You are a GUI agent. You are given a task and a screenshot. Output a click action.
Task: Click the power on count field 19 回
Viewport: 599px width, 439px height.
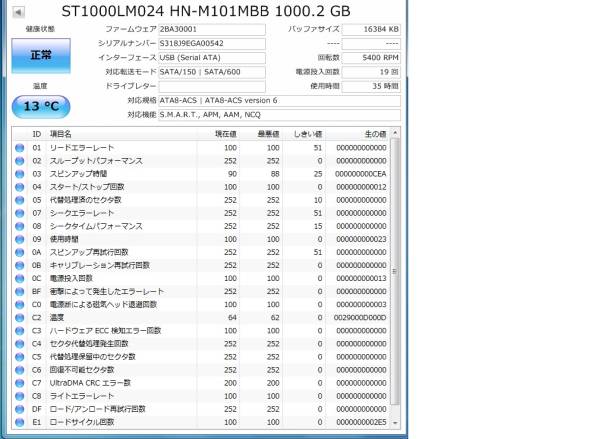(x=371, y=72)
